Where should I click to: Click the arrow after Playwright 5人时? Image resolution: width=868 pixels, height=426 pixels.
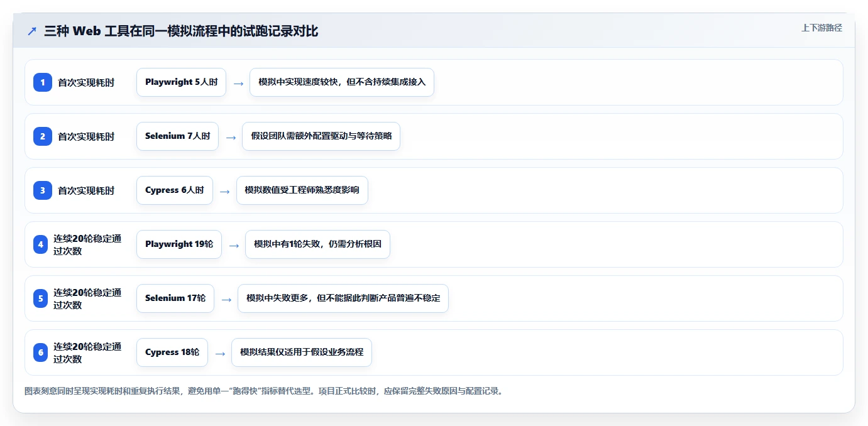tap(238, 83)
